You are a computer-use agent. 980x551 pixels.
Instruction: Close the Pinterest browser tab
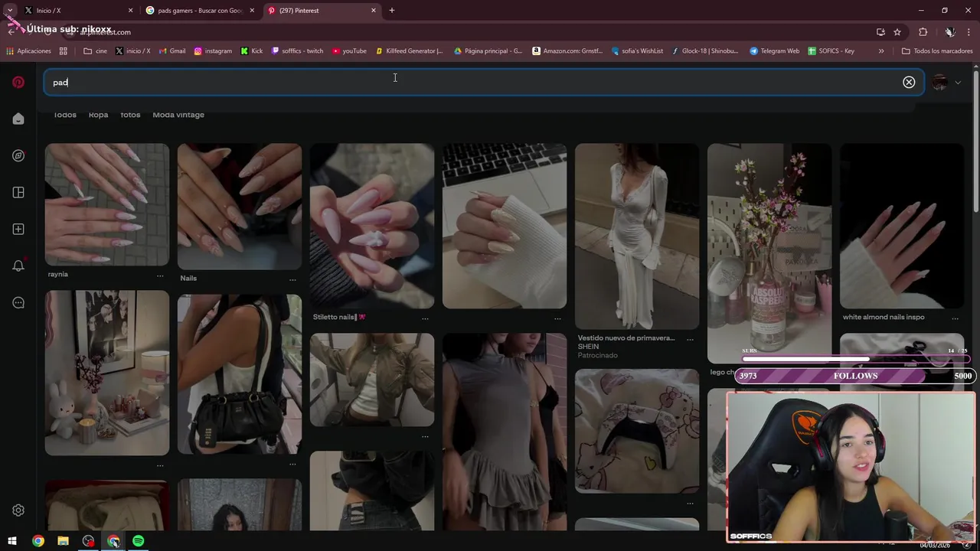pyautogui.click(x=374, y=11)
